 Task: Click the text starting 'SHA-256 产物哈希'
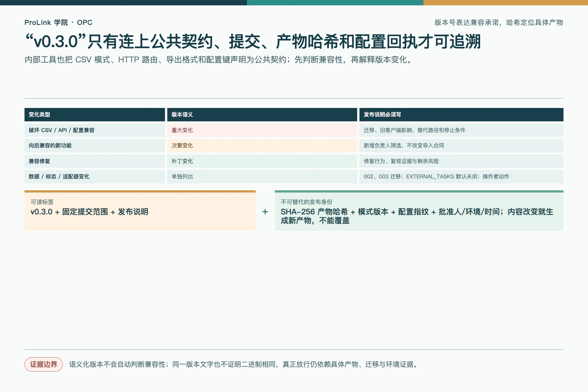coord(417,216)
